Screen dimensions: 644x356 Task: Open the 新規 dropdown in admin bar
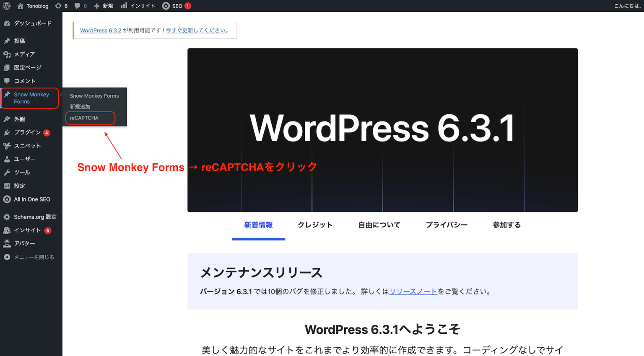(x=103, y=6)
